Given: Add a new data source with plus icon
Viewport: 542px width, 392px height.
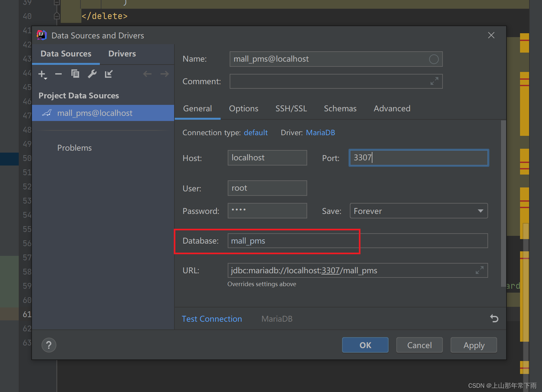Looking at the screenshot, I should coord(41,74).
